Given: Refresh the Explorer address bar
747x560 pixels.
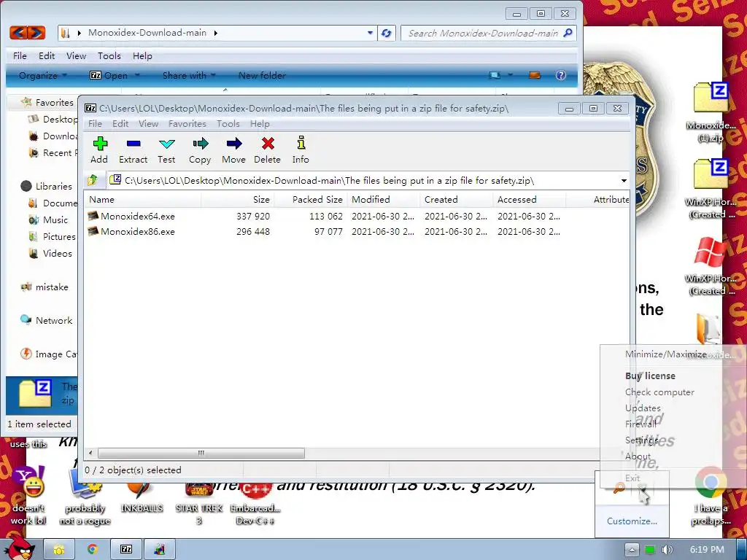Looking at the screenshot, I should pos(387,33).
